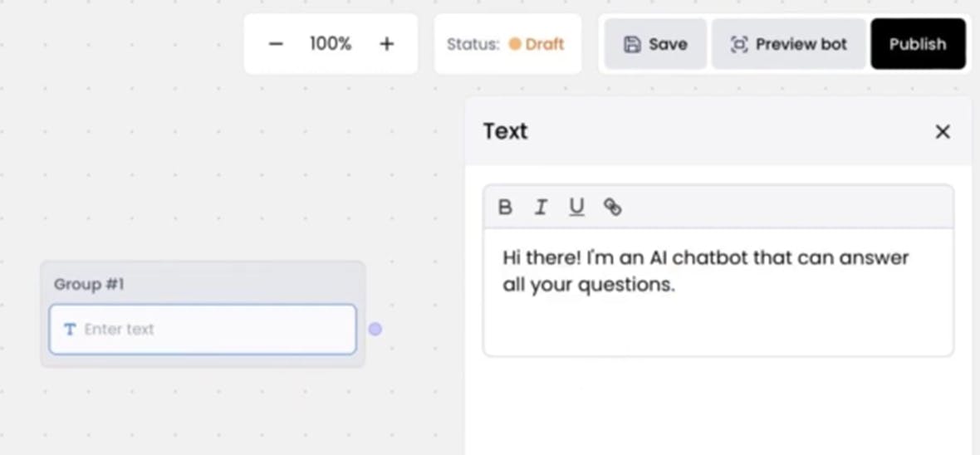
Task: Open Preview bot
Action: [788, 44]
